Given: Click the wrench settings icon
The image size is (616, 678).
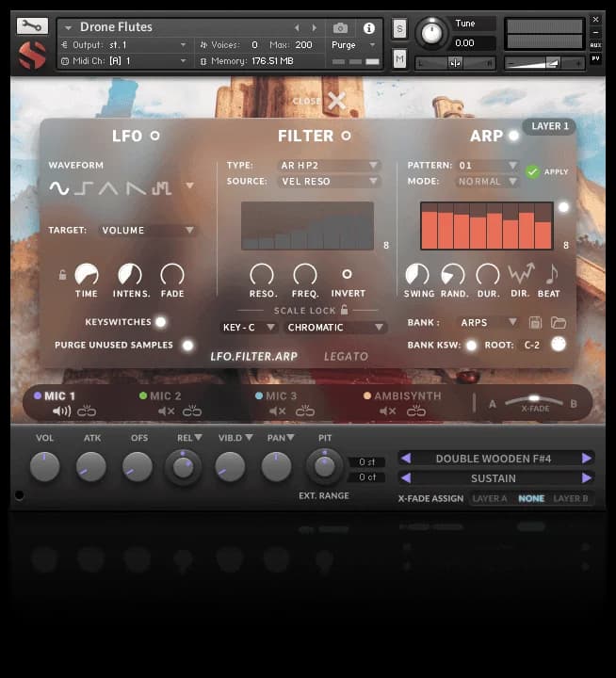Looking at the screenshot, I should click(x=32, y=26).
